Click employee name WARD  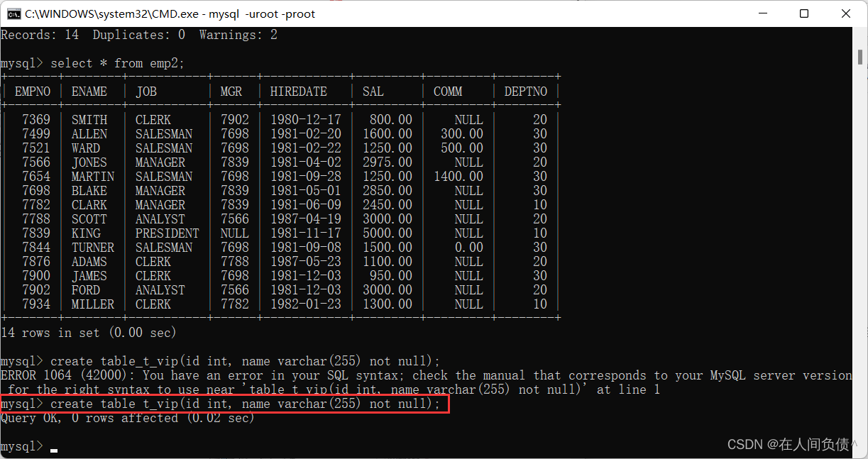coord(86,148)
